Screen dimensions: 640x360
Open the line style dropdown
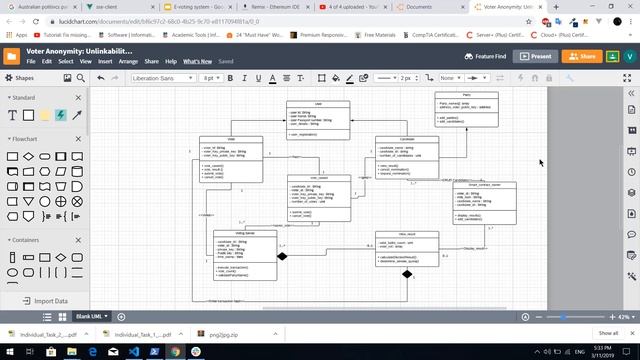[x=387, y=78]
